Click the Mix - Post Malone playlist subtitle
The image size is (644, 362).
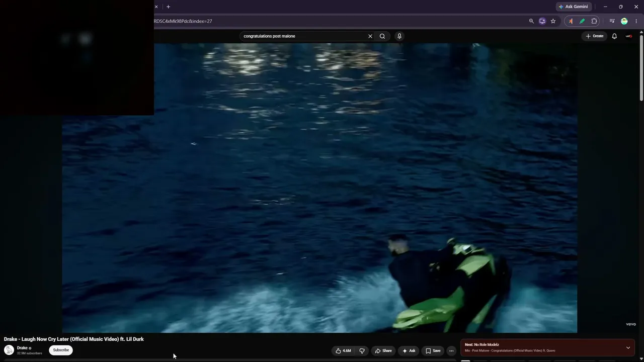point(510,351)
